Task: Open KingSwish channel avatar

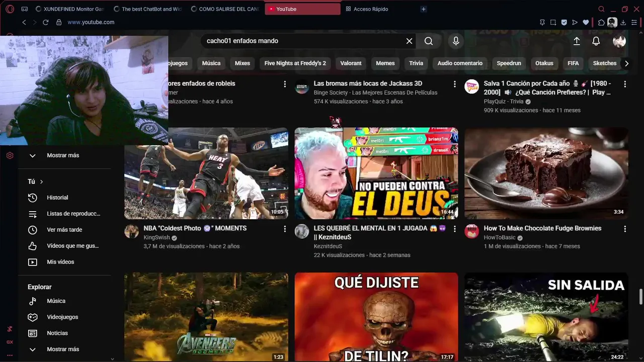Action: click(131, 231)
